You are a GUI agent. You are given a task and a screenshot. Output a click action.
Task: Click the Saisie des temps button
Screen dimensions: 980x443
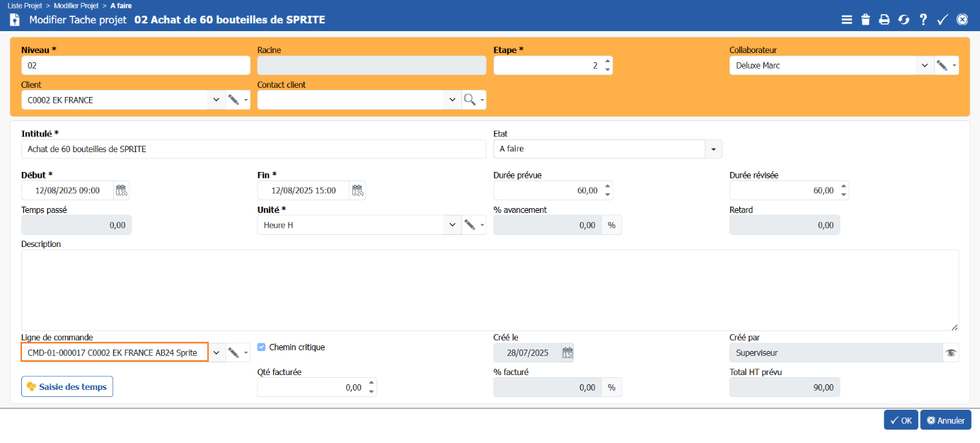click(x=67, y=386)
